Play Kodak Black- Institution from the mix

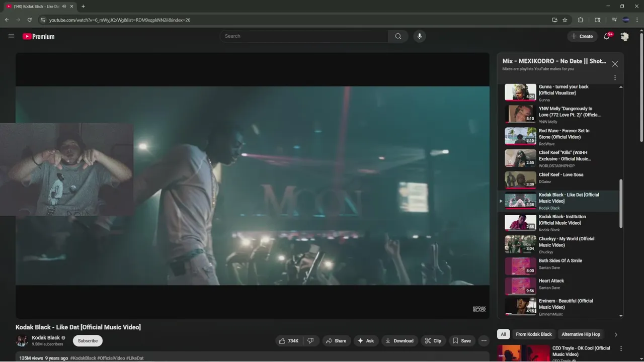tap(558, 223)
